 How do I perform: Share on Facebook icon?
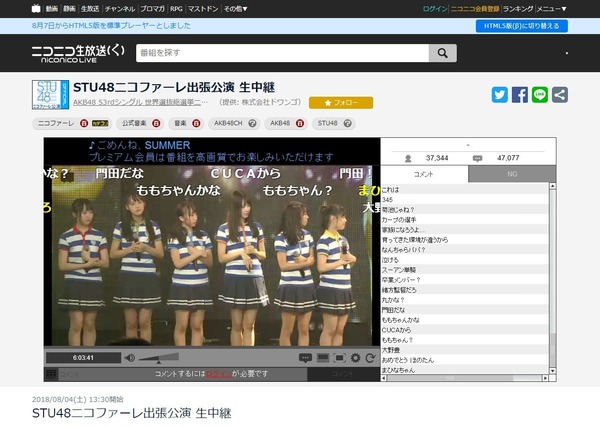520,95
